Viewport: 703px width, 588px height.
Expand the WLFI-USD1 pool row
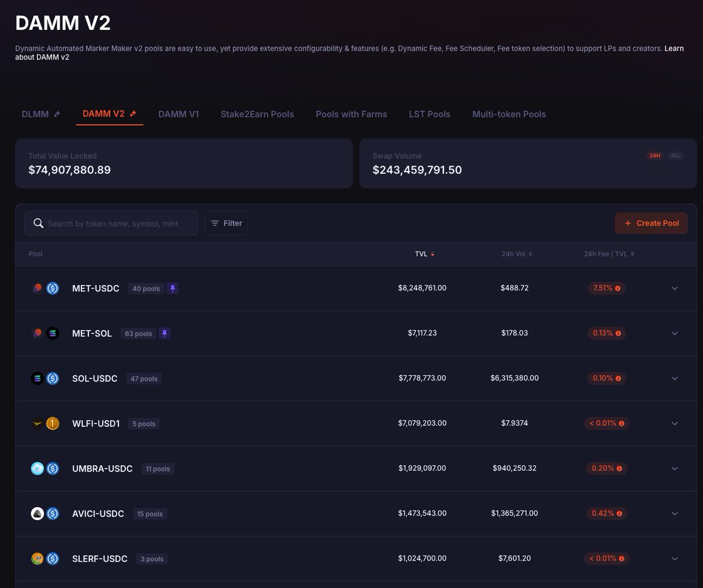[675, 423]
